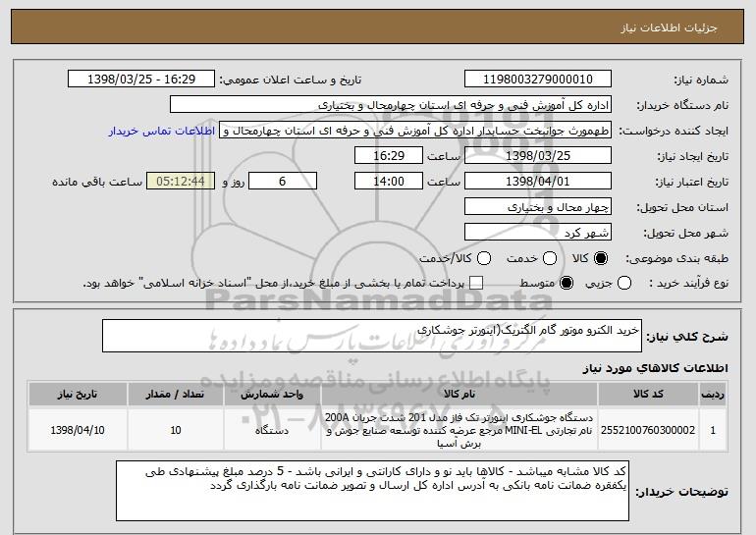The width and height of the screenshot is (756, 535).
Task: Click the تاریخ نیاز column header
Action: click(x=78, y=395)
